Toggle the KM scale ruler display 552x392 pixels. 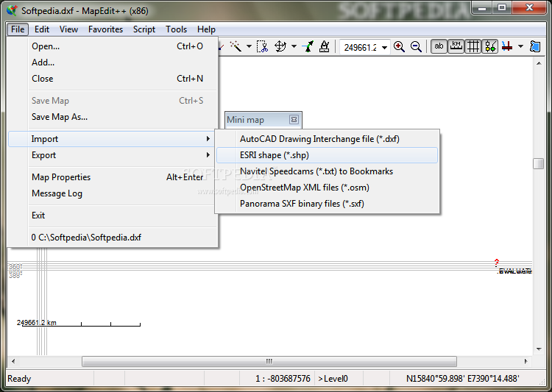[456, 46]
